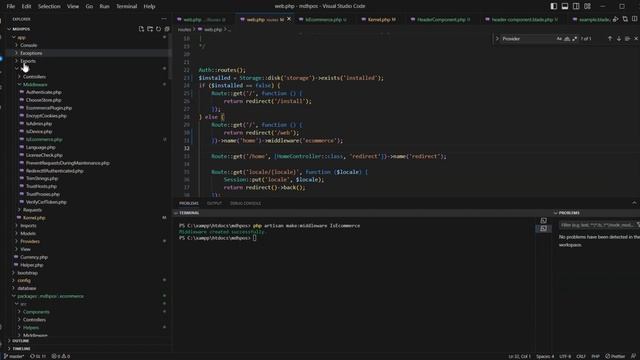Screen dimensions: 640x360
Task: Toggle Match Whole Word in find widget
Action: [x=567, y=39]
